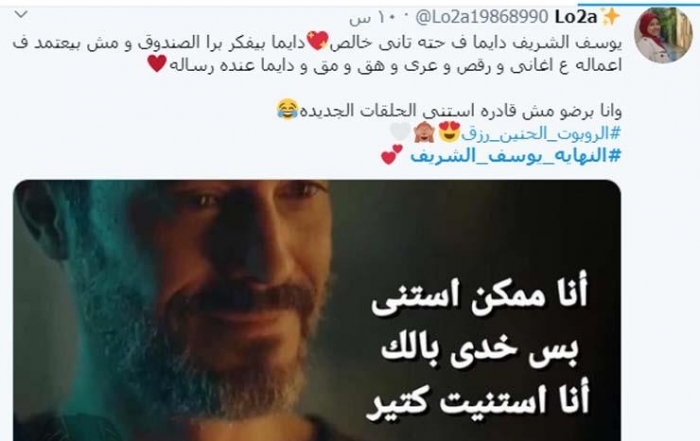This screenshot has height=441, width=700.
Task: Click the two pink hearts emoji
Action: pyautogui.click(x=392, y=155)
